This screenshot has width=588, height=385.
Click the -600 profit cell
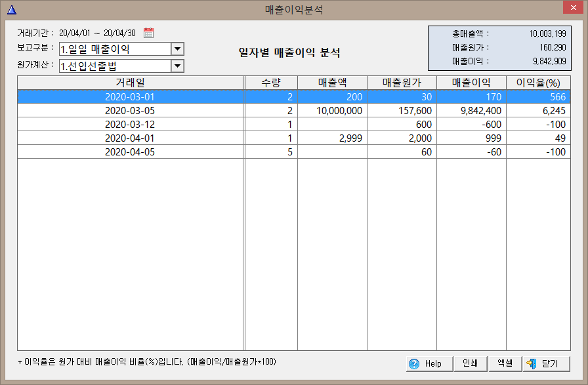tap(471, 125)
